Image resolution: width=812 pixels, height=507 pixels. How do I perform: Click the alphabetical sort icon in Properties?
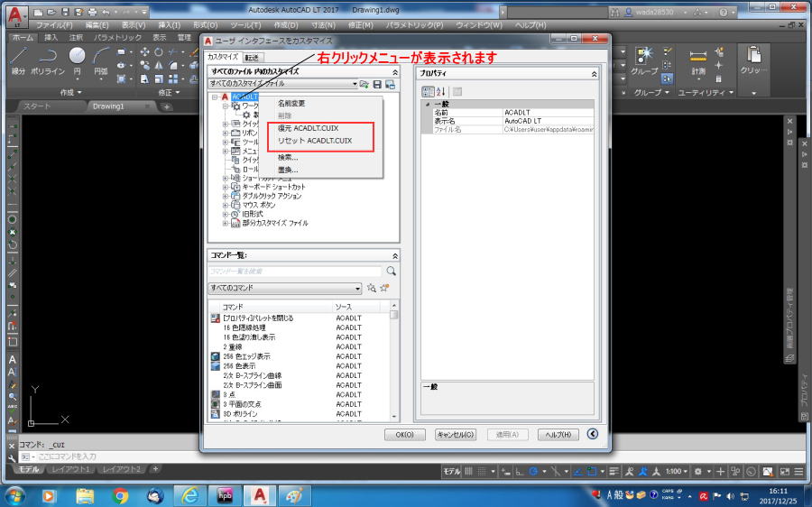pos(440,92)
